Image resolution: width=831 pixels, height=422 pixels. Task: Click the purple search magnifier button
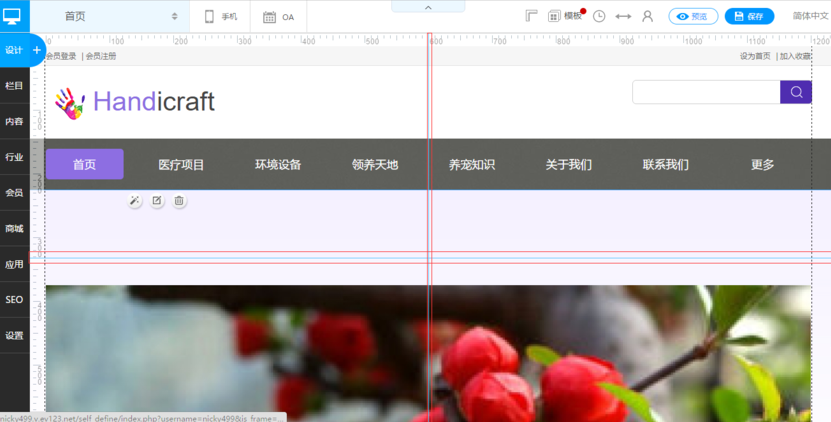(x=796, y=92)
